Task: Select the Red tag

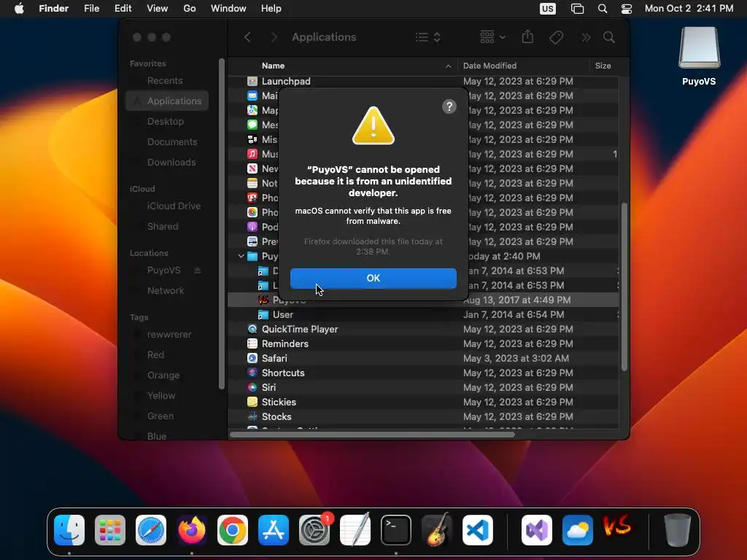Action: click(x=155, y=355)
